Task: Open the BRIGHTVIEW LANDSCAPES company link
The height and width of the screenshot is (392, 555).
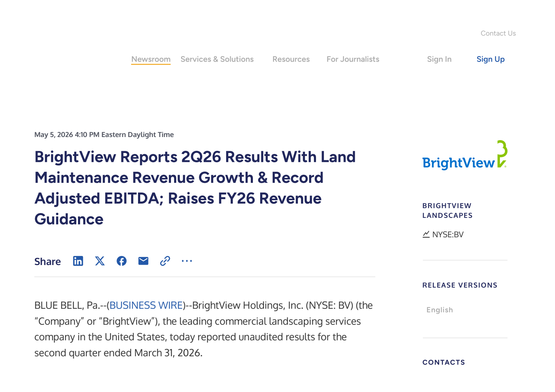Action: point(447,211)
